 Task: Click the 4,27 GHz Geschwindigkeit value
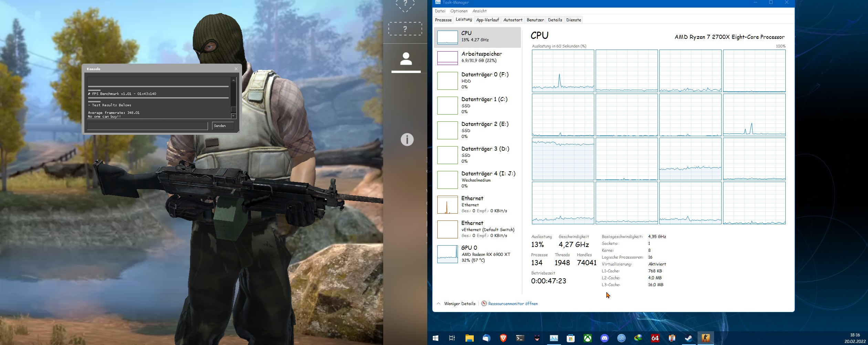[x=574, y=245]
